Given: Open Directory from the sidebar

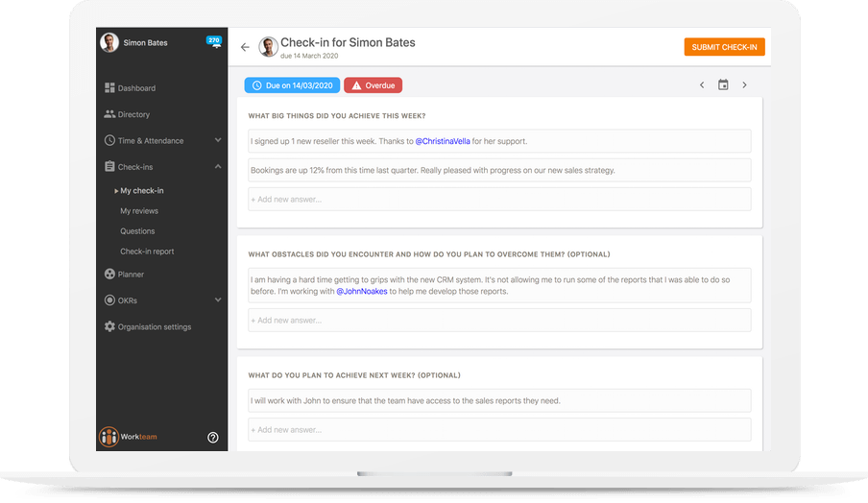Looking at the screenshot, I should [x=133, y=114].
